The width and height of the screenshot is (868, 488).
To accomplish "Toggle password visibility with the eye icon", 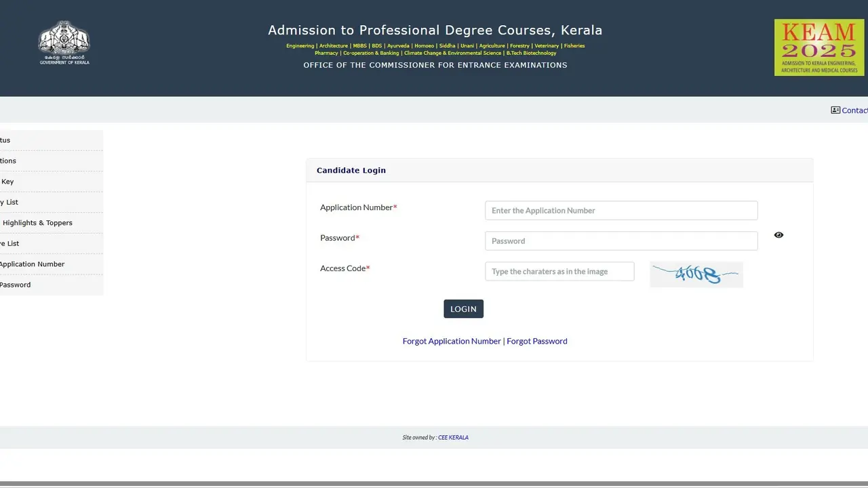I will click(x=778, y=235).
